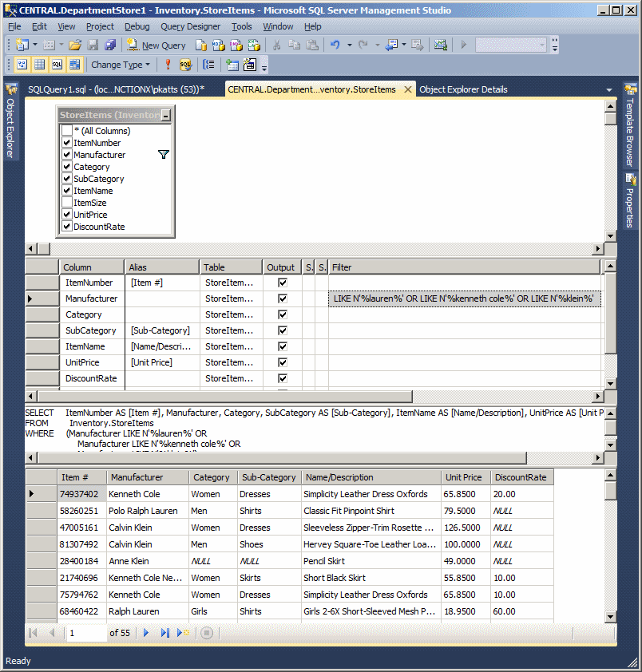The height and width of the screenshot is (672, 642).
Task: Click the Manufacturer filter funnel icon
Action: click(x=164, y=154)
